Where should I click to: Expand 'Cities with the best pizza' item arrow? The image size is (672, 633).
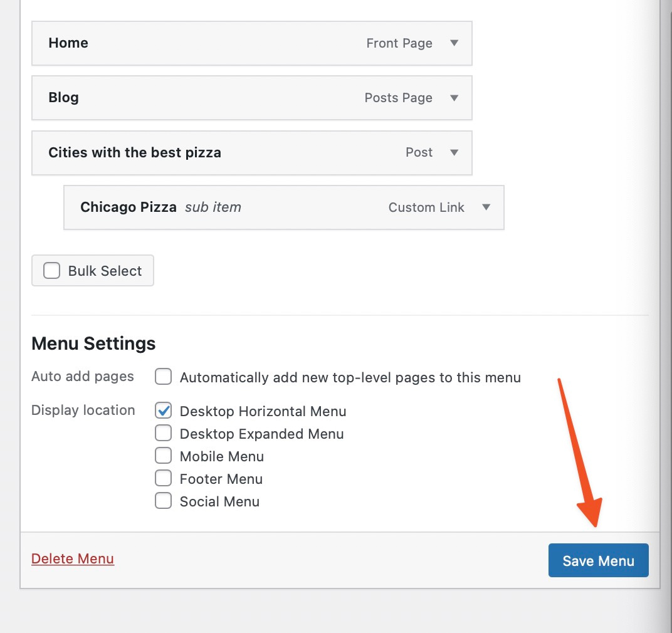pyautogui.click(x=454, y=152)
